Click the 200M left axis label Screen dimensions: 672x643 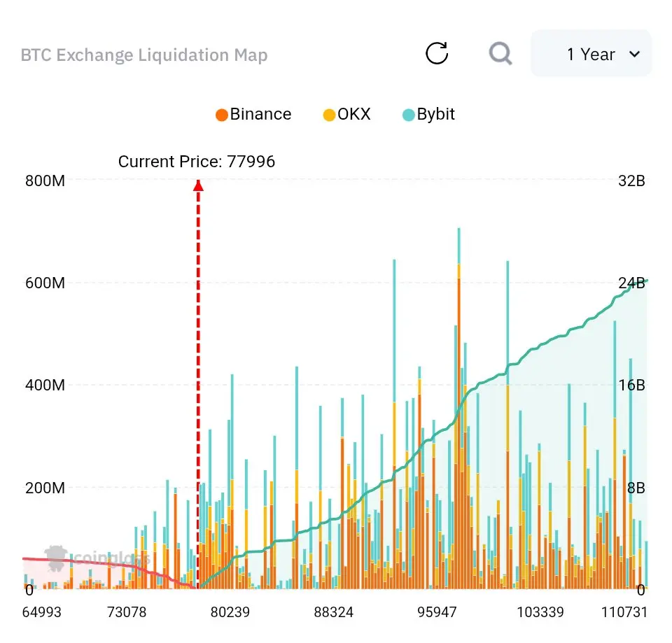click(x=45, y=488)
